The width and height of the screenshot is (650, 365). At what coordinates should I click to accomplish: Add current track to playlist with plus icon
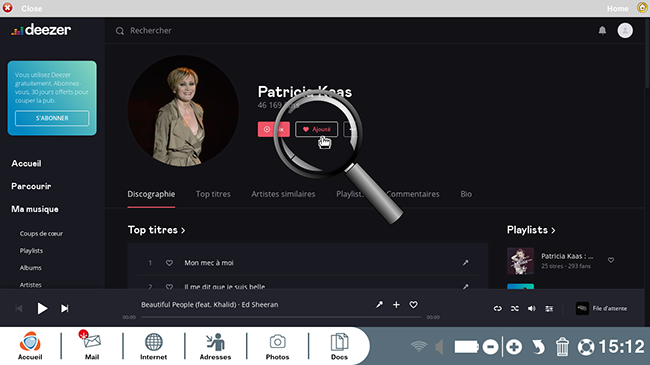[396, 304]
